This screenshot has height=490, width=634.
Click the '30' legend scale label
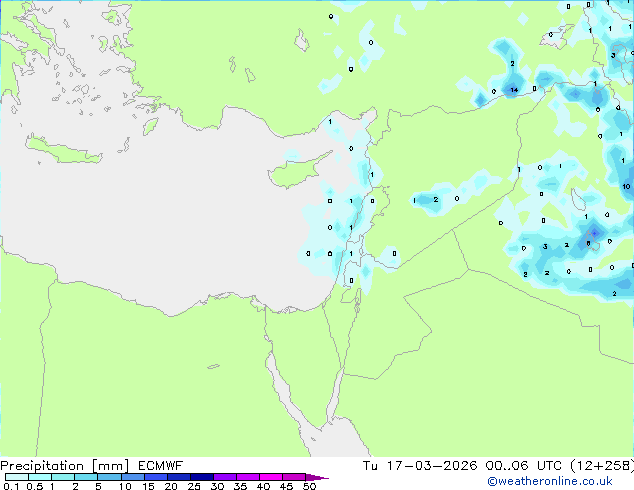point(217,486)
